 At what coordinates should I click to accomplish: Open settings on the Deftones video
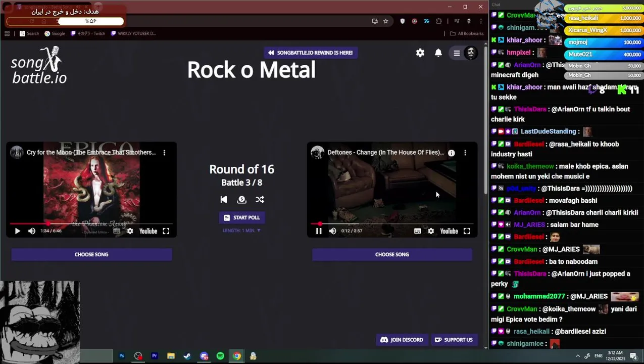431,231
